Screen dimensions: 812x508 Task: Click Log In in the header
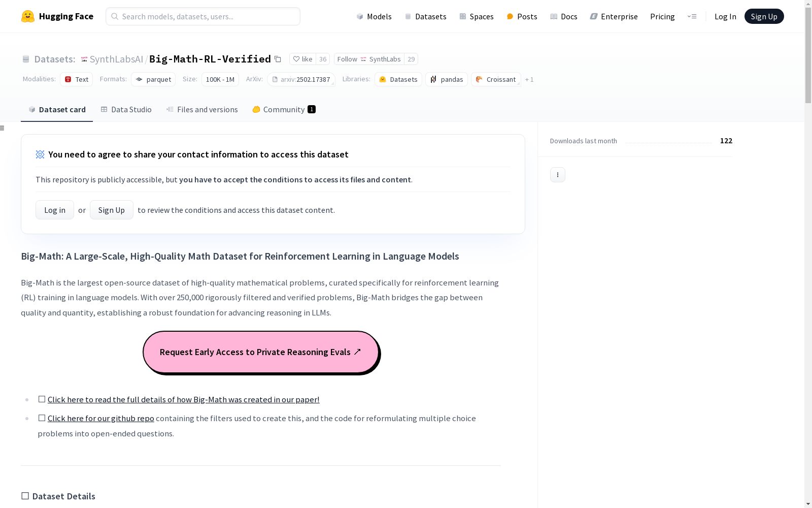(725, 16)
